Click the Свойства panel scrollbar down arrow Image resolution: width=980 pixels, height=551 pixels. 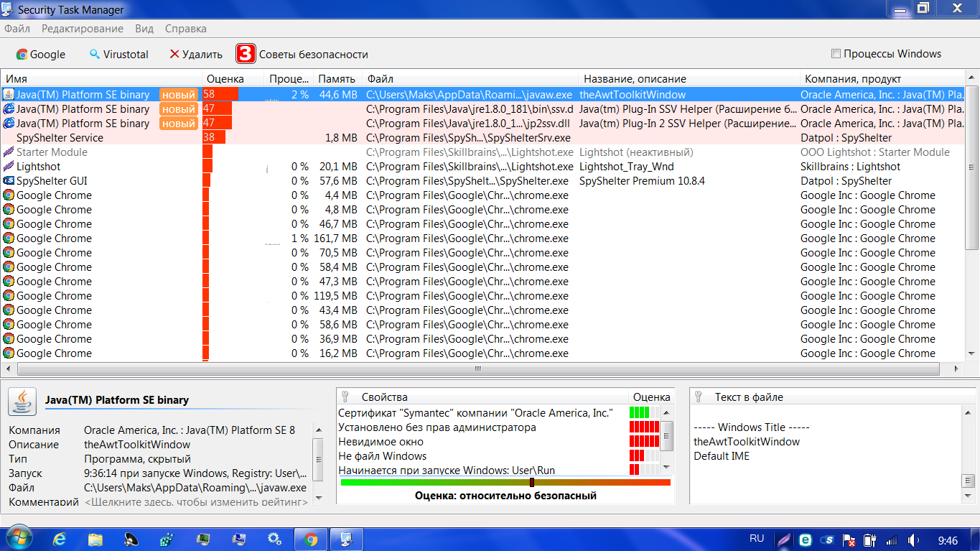point(667,468)
